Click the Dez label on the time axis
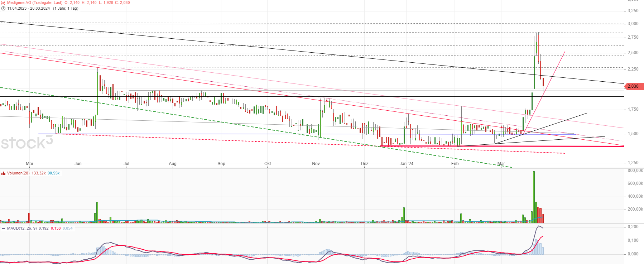644x264 pixels. point(365,164)
